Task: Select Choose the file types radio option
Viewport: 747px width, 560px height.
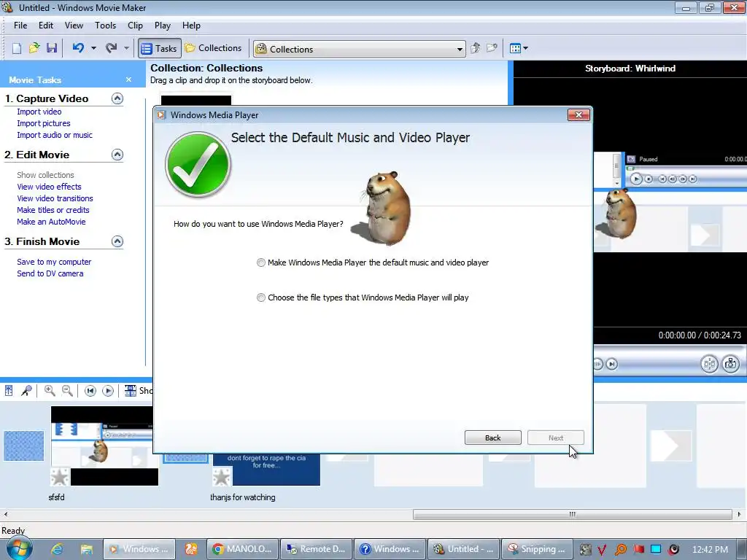Action: (x=261, y=297)
